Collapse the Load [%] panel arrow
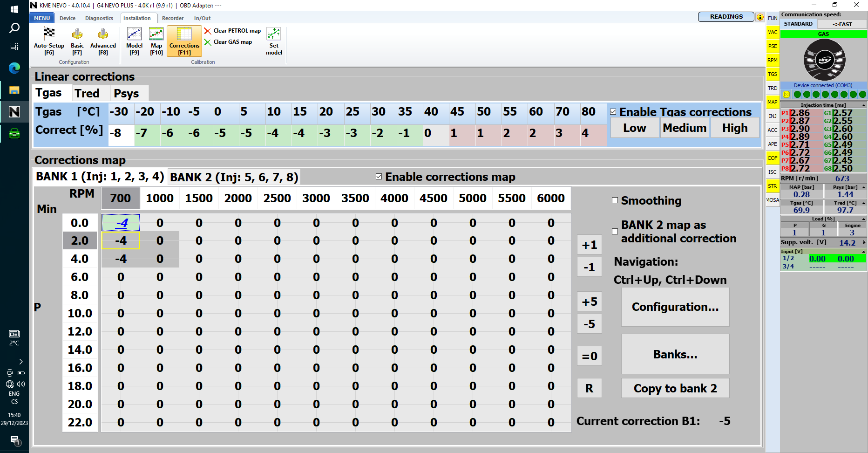Screen dimensions: 868x453 pos(864,219)
